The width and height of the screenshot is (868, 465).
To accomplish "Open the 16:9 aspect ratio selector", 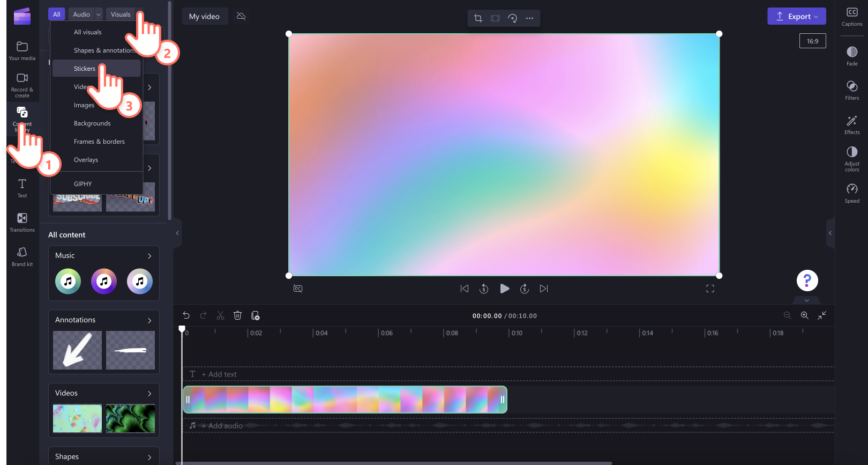I will (x=812, y=41).
